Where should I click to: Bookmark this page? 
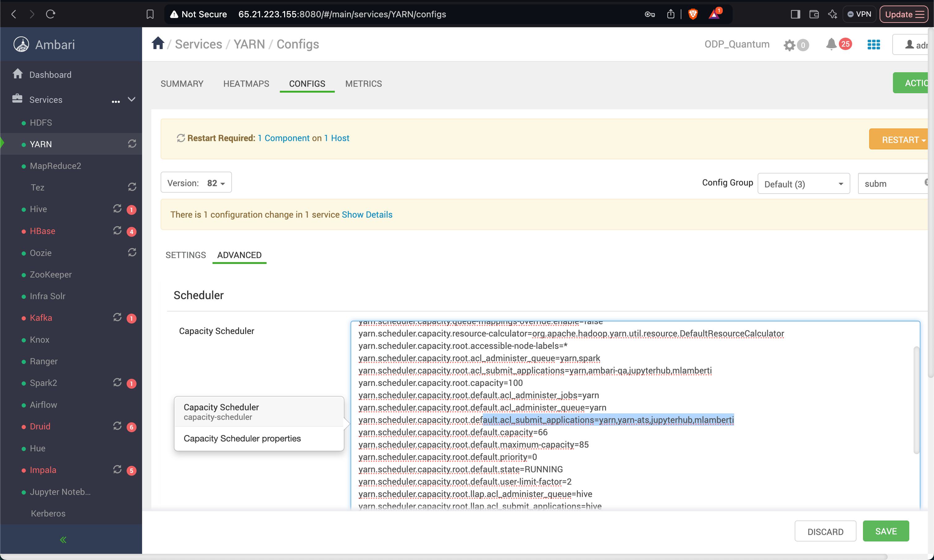pos(150,14)
